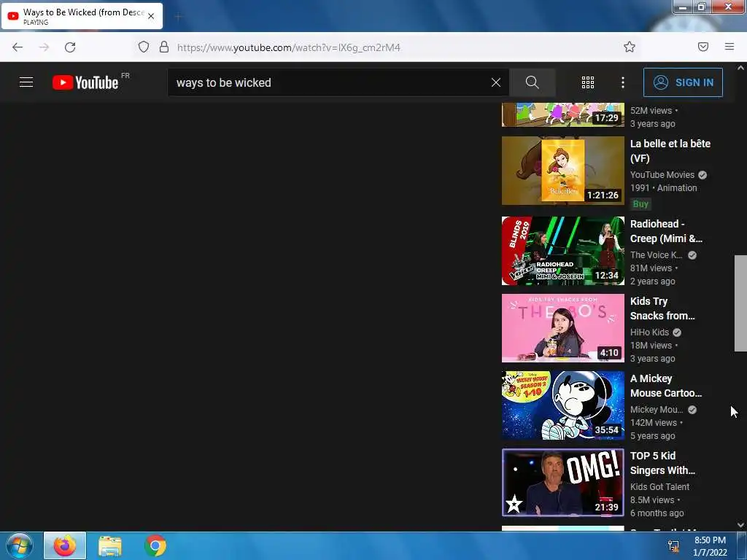Click the page scrollbar thumb
The height and width of the screenshot is (560, 747).
[740, 303]
